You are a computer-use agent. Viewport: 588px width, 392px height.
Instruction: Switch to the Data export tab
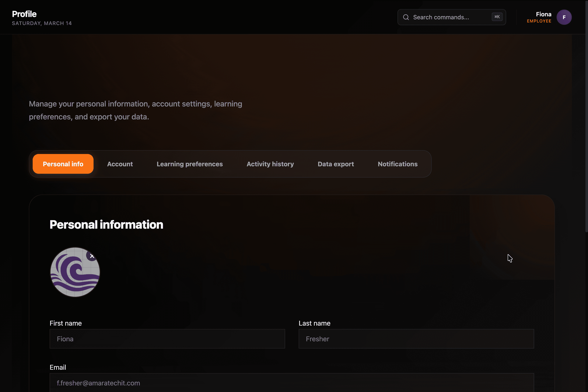coord(336,164)
